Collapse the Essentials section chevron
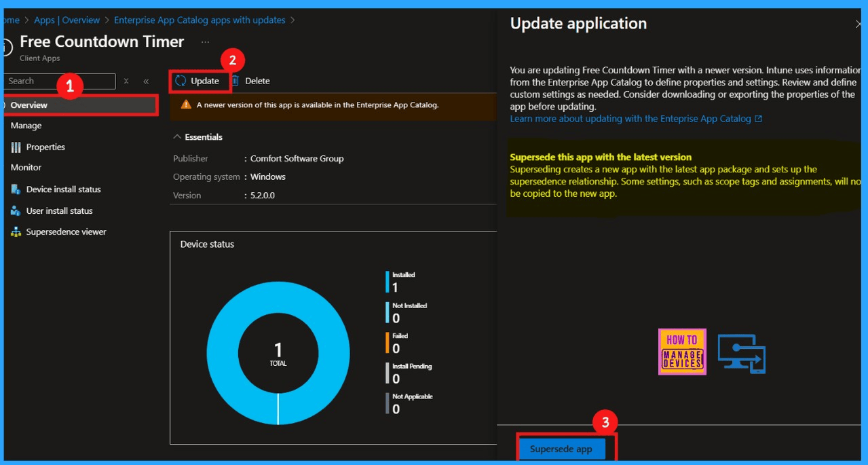This screenshot has width=868, height=465. [x=178, y=137]
